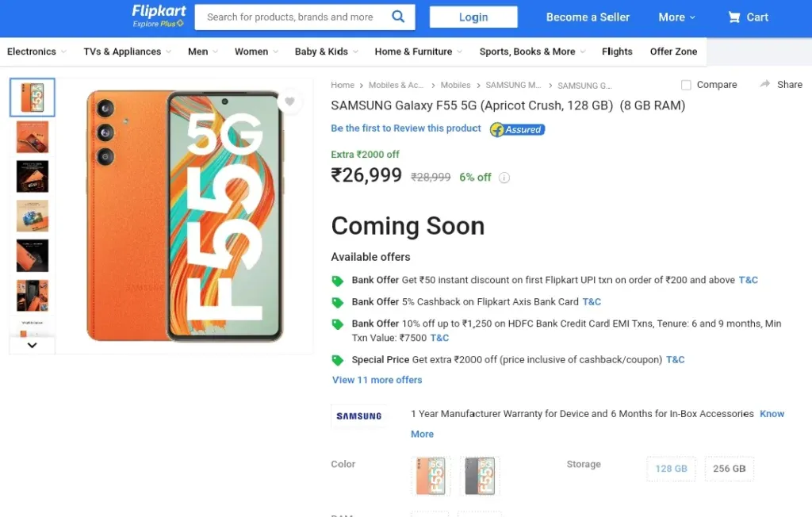Select the 128 GB storage option
The height and width of the screenshot is (517, 812).
pos(671,469)
